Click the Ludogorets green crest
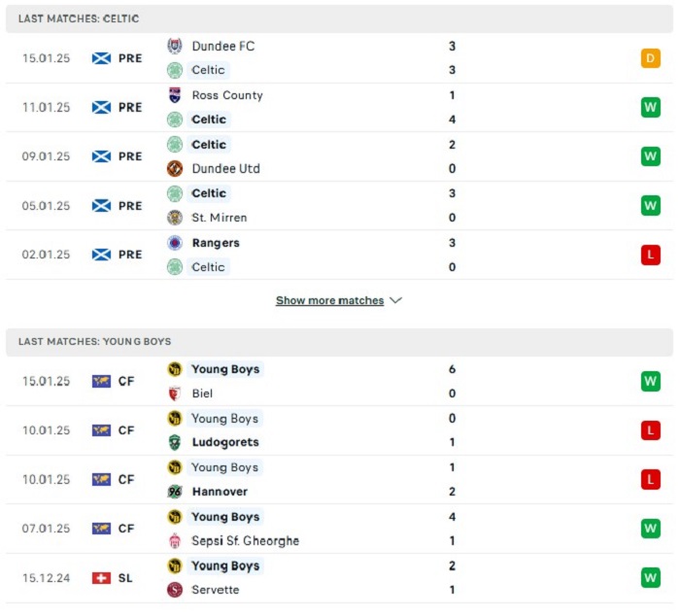Screen dimensions: 680x616 point(175,442)
